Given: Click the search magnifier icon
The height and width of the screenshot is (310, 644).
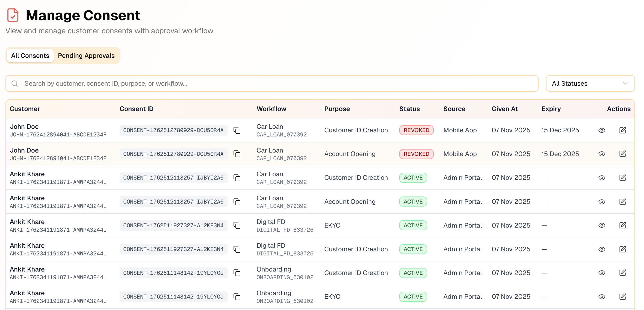Looking at the screenshot, I should tap(15, 83).
